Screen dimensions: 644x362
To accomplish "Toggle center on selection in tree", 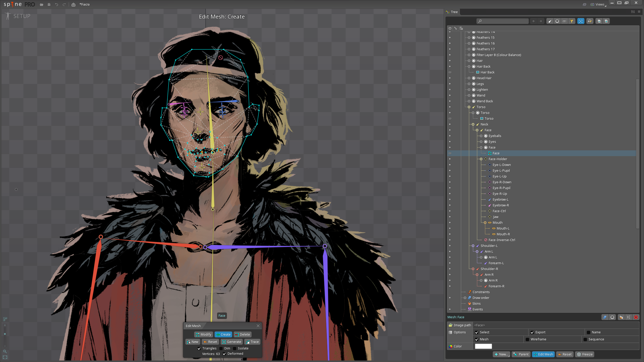I will coord(581,21).
